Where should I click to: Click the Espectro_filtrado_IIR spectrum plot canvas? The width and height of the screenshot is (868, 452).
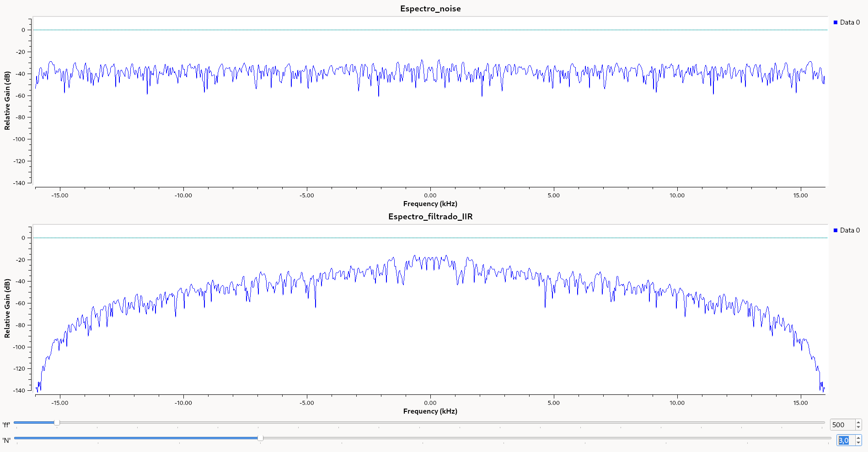(430, 309)
